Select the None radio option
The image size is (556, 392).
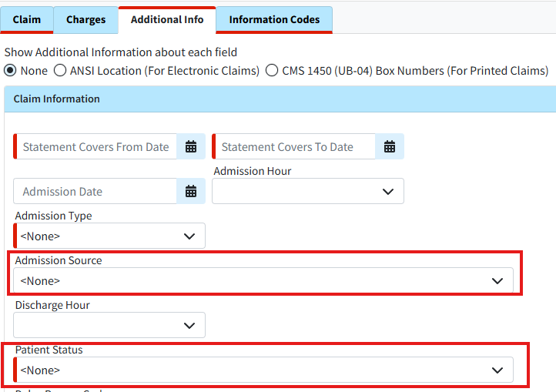(10, 71)
